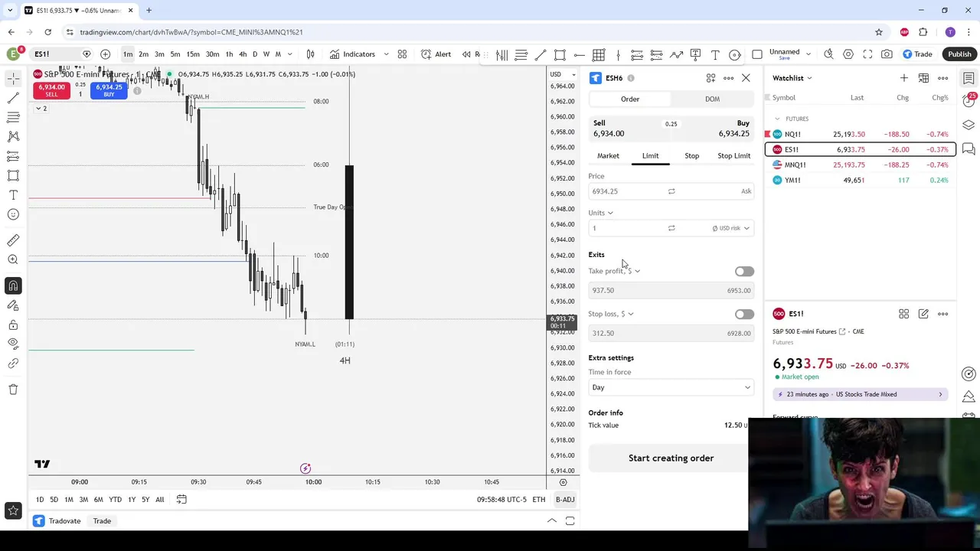Open the Units type dropdown

(x=601, y=213)
